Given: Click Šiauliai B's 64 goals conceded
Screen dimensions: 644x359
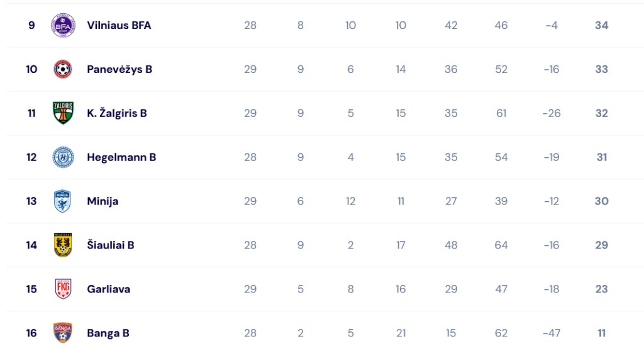Looking at the screenshot, I should 501,245.
